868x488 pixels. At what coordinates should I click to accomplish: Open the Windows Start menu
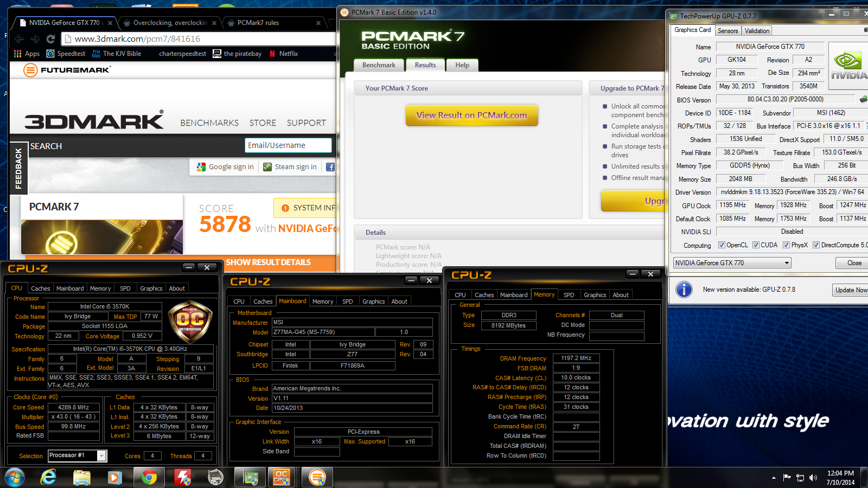coord(15,478)
